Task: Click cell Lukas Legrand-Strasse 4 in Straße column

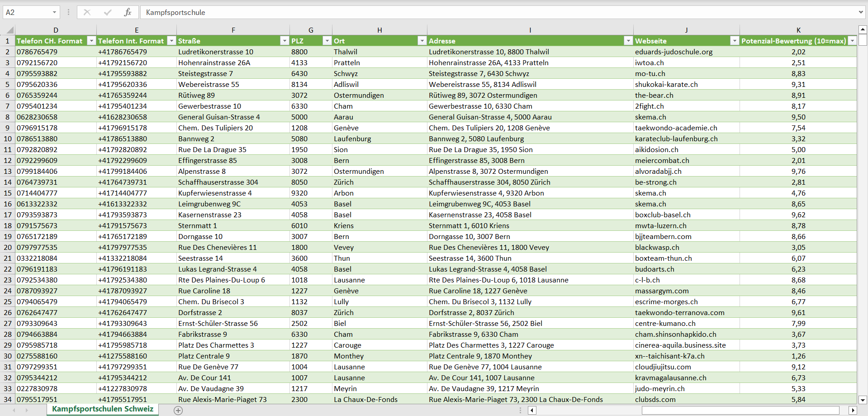Action: point(233,269)
